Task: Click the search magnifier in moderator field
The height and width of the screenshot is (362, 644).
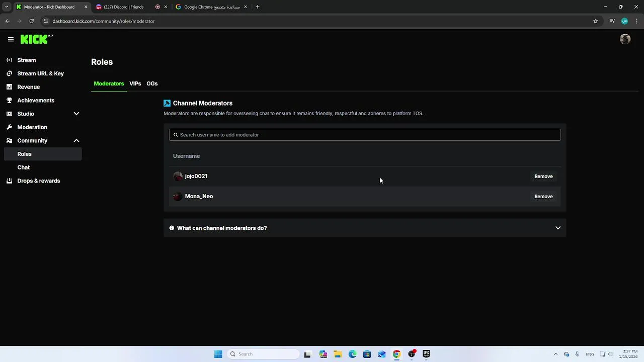Action: coord(176,135)
